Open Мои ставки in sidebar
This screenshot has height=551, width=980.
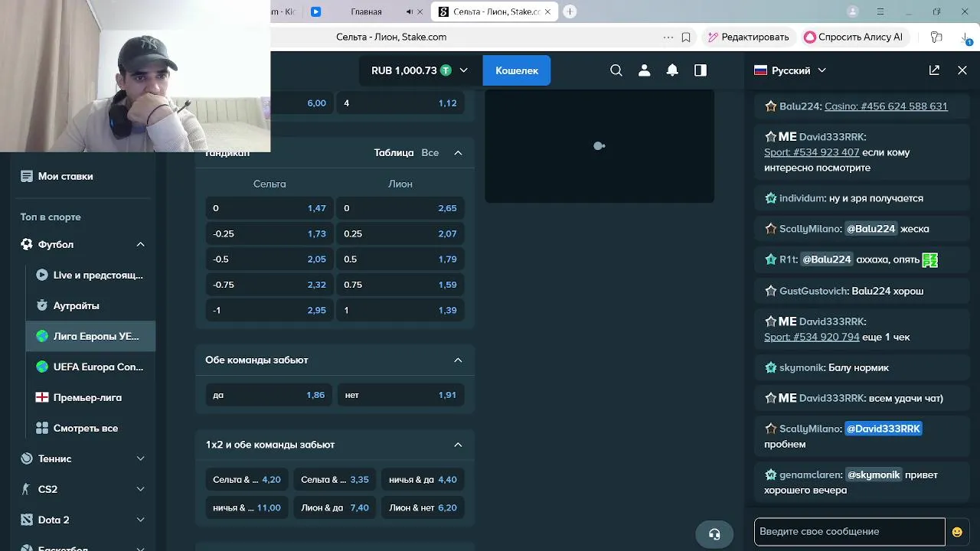click(57, 176)
